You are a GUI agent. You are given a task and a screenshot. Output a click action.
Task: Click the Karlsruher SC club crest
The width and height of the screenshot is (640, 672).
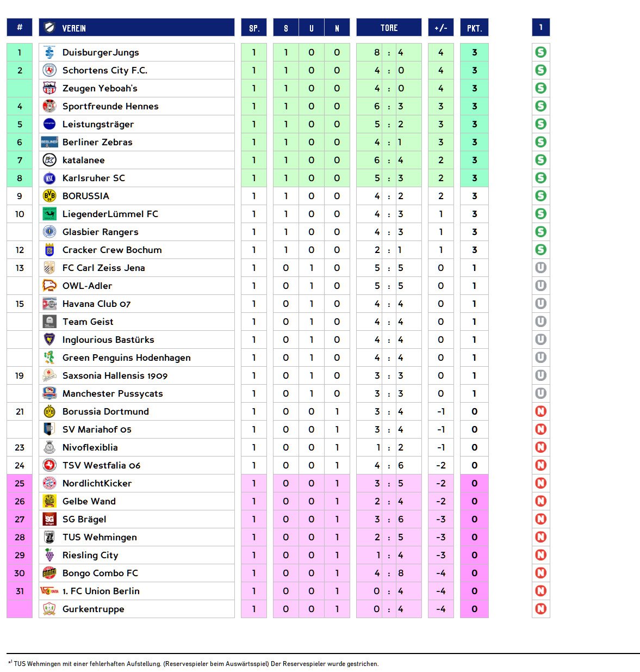point(49,178)
